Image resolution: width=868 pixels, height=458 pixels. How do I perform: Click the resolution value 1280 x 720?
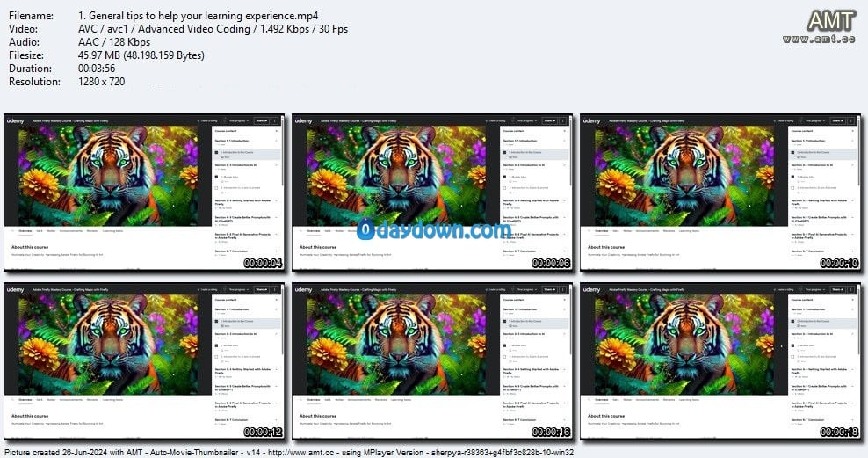(102, 82)
